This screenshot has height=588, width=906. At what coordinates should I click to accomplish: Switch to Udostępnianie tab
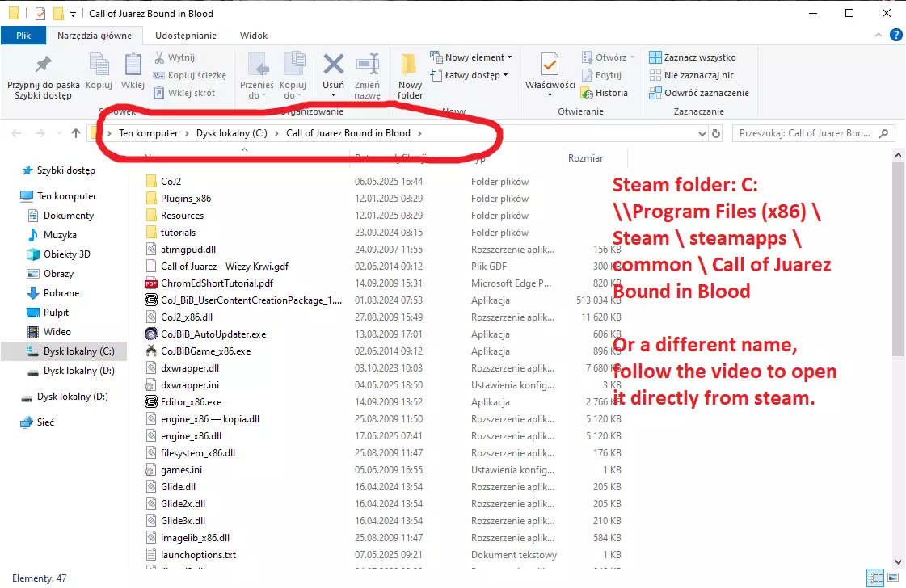coord(185,36)
